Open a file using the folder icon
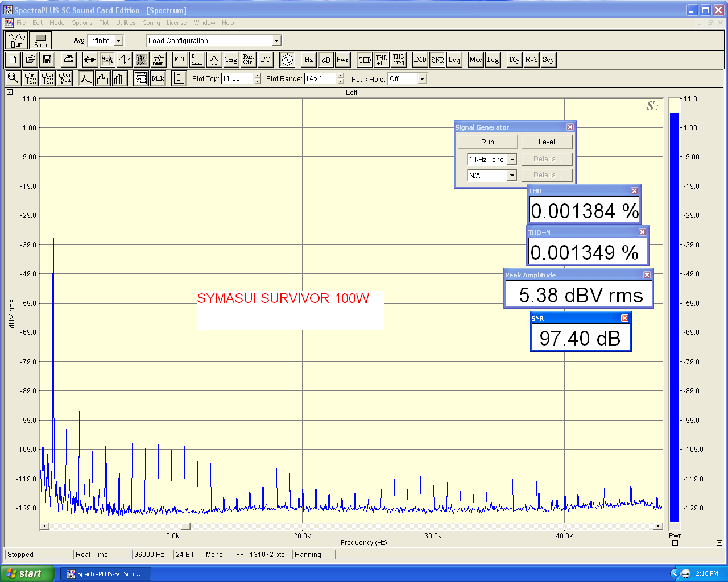Image resolution: width=728 pixels, height=582 pixels. (x=30, y=60)
